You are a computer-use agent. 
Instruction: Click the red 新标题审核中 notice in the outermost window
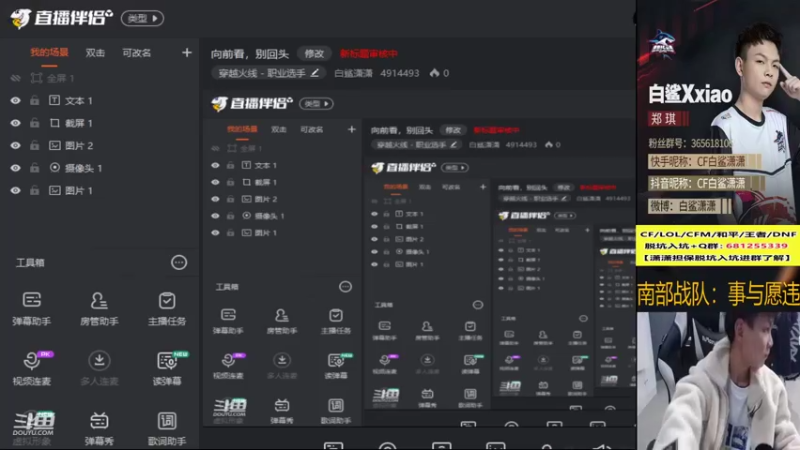(x=368, y=54)
